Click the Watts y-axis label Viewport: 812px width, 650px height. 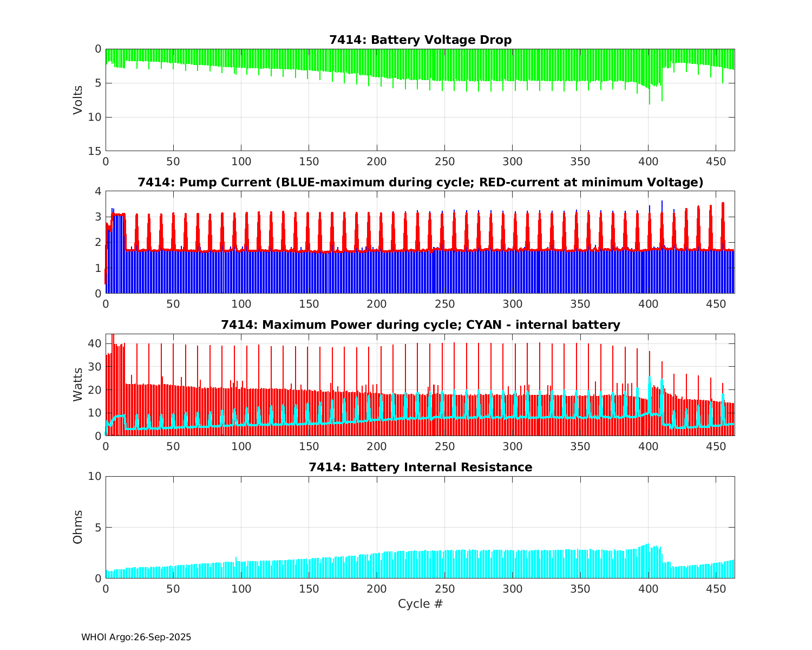(78, 385)
